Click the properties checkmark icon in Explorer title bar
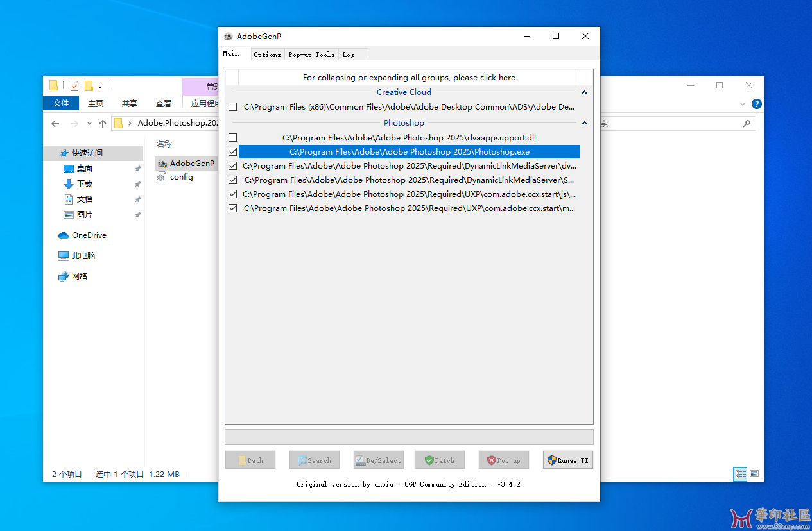Image resolution: width=812 pixels, height=531 pixels. (74, 85)
